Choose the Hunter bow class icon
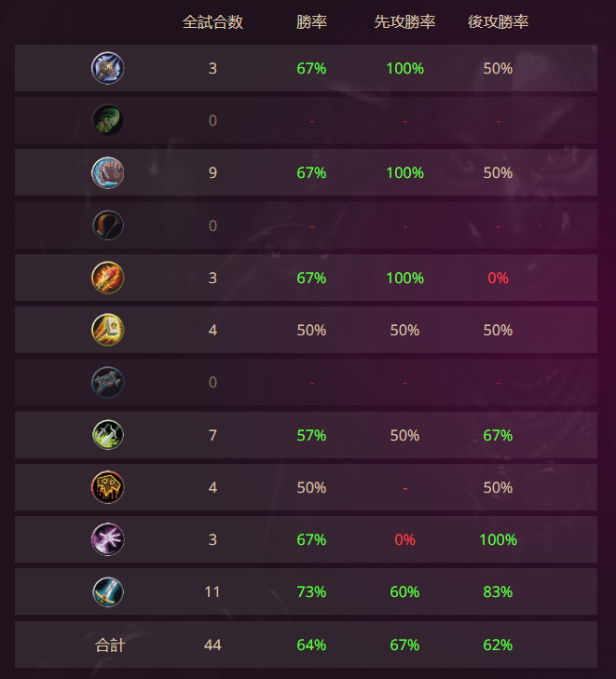 pyautogui.click(x=108, y=225)
